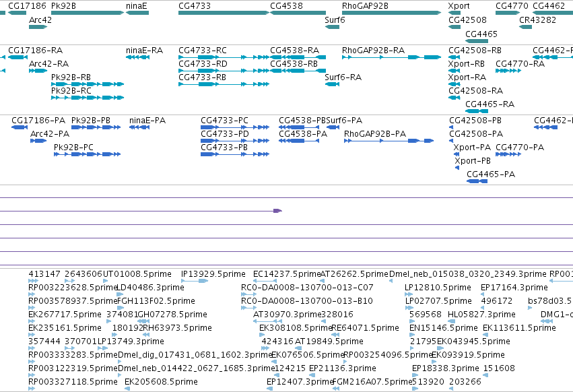
Task: Select transcript RhoGAP92B-RA
Action: (x=373, y=50)
